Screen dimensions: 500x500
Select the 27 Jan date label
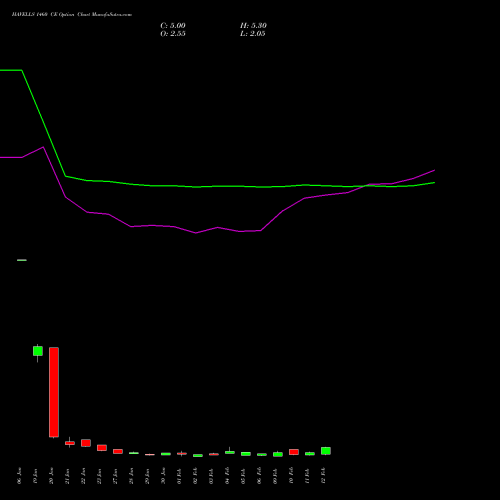point(115,476)
